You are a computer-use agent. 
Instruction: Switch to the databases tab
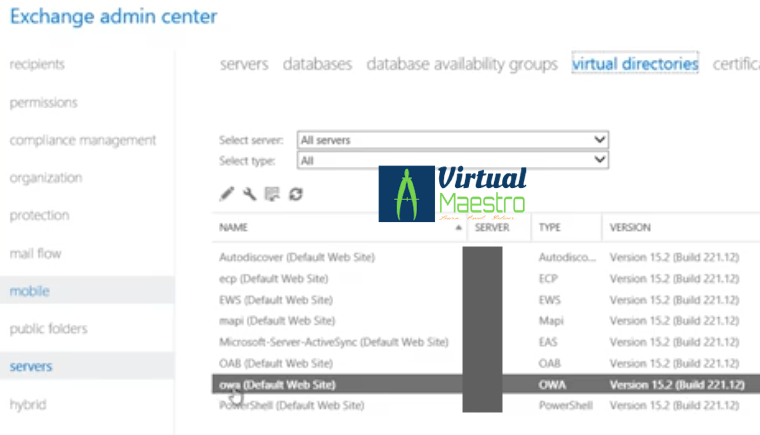pos(317,64)
